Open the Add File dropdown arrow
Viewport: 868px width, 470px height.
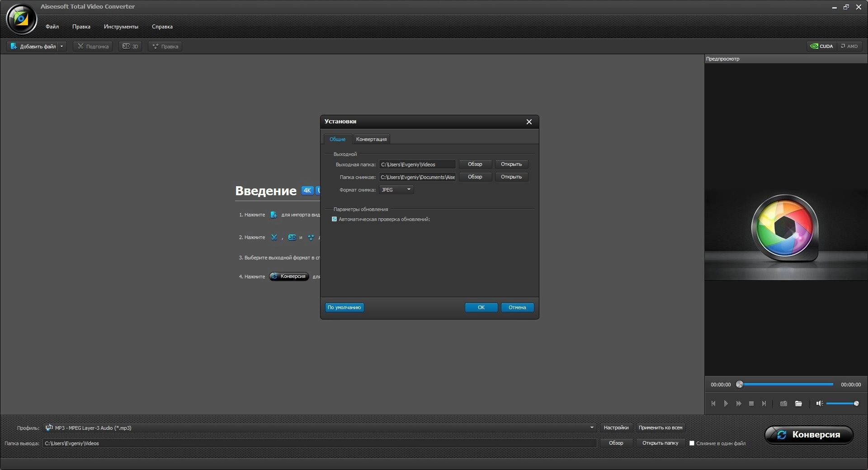[62, 47]
